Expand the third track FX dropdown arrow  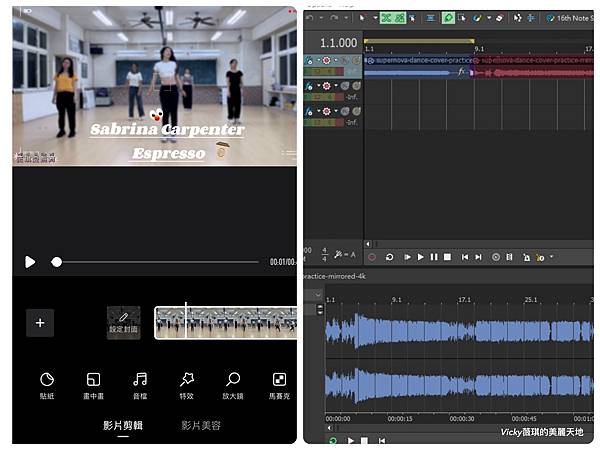(318, 111)
